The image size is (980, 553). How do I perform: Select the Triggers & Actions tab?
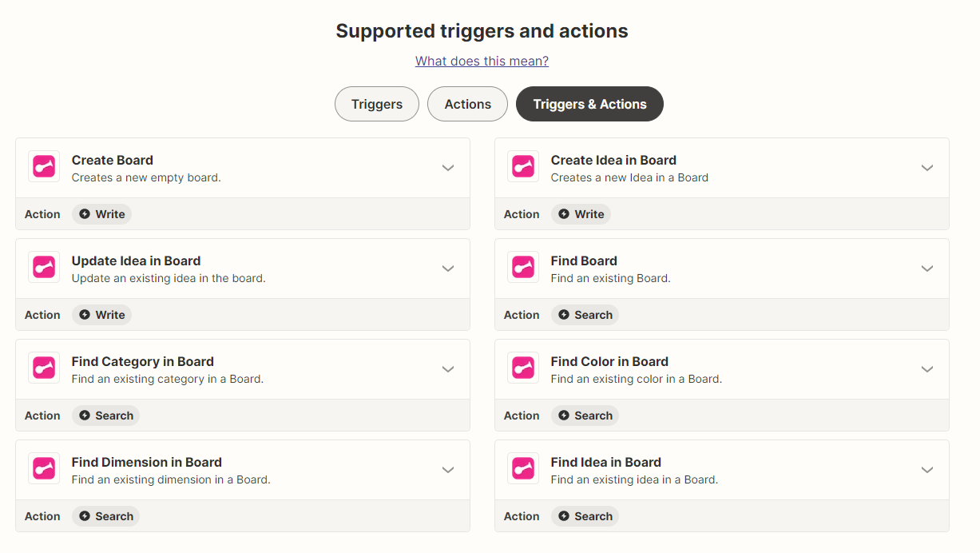(589, 104)
